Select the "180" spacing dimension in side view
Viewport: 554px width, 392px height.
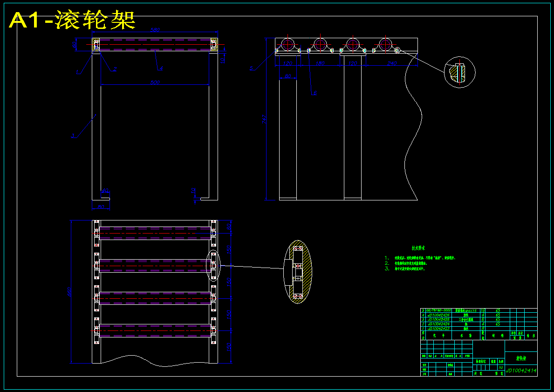point(320,63)
